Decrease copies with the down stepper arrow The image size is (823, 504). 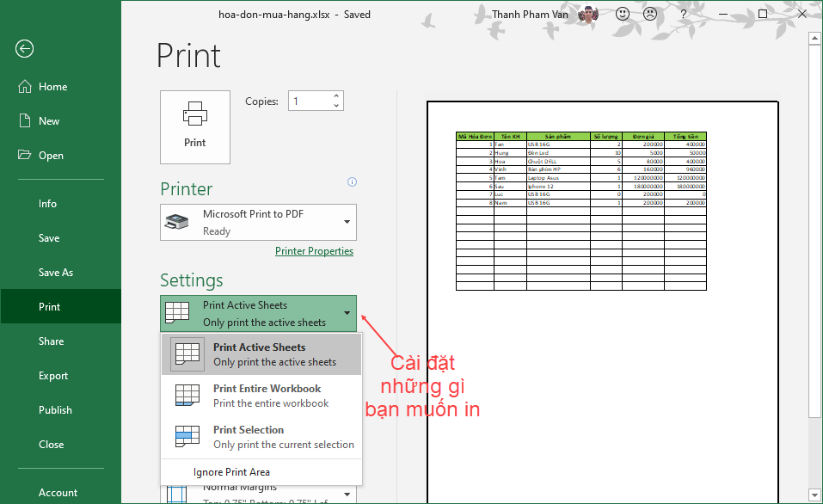coord(336,106)
